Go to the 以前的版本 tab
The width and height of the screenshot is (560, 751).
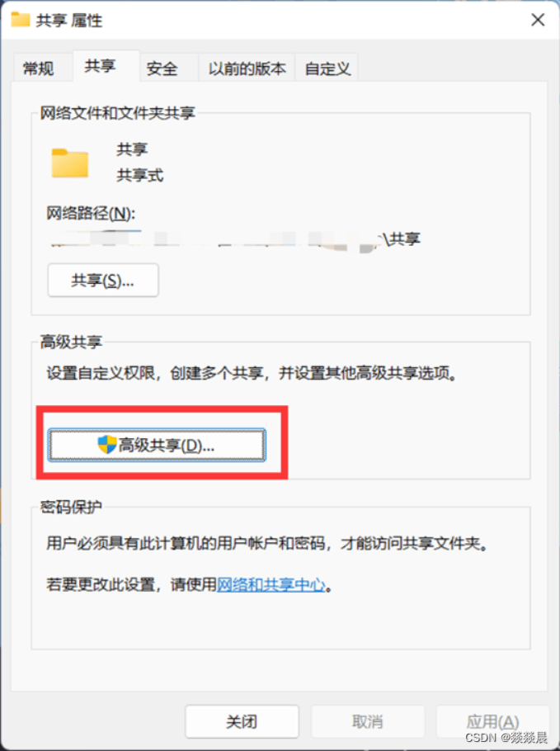[x=247, y=68]
